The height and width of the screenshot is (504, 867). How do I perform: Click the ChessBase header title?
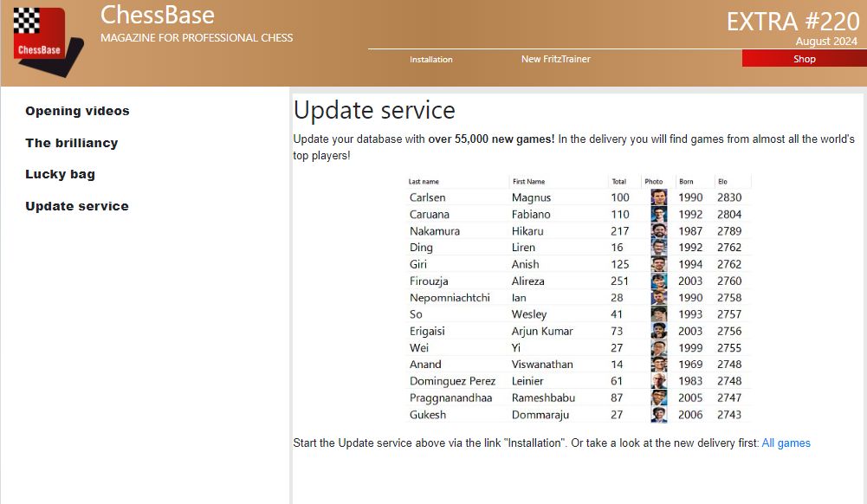click(x=157, y=15)
